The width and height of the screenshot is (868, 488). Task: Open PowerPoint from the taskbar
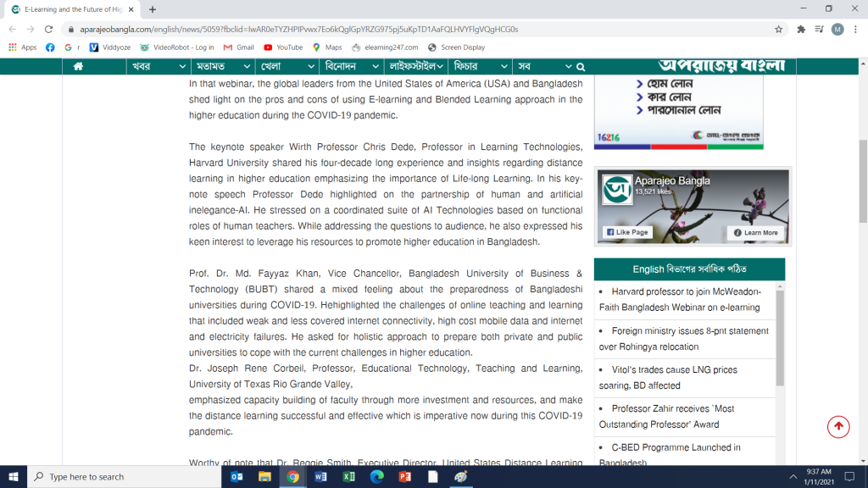tap(404, 476)
